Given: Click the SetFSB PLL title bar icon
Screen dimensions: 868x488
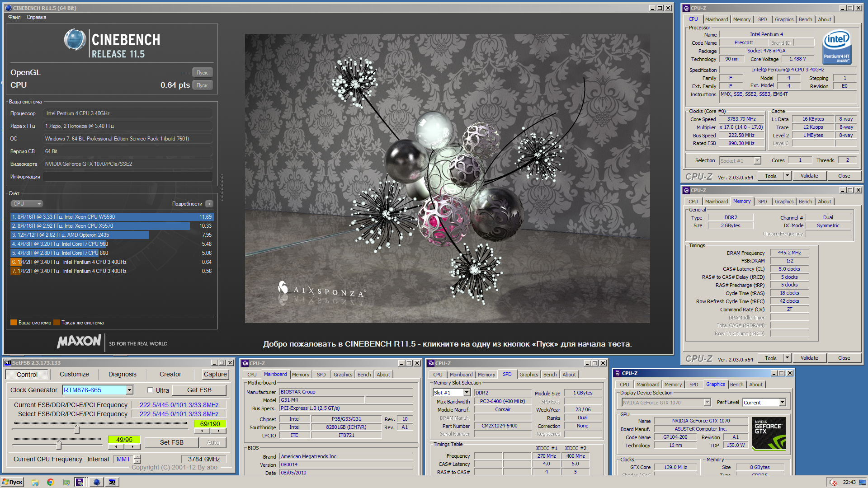Looking at the screenshot, I should 8,363.
